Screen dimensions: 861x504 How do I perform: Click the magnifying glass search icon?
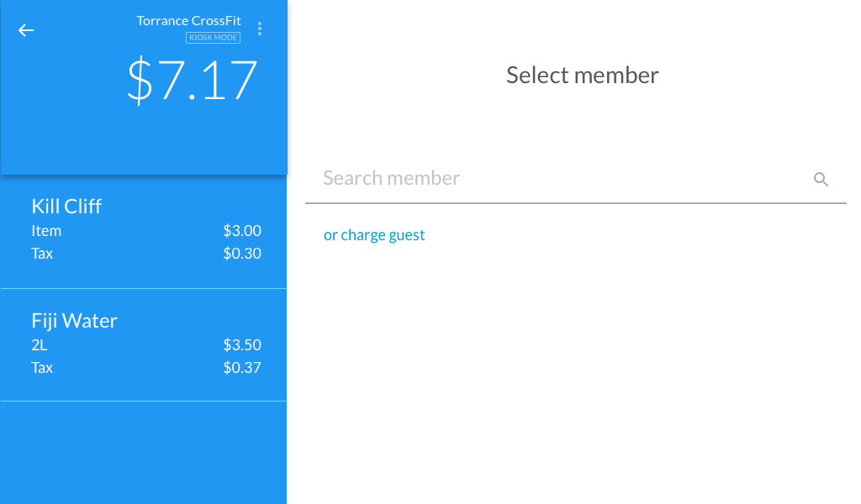pos(821,179)
